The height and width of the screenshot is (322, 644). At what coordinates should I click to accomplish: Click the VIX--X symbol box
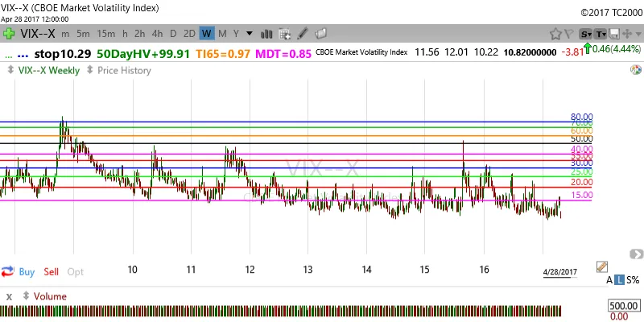click(37, 34)
